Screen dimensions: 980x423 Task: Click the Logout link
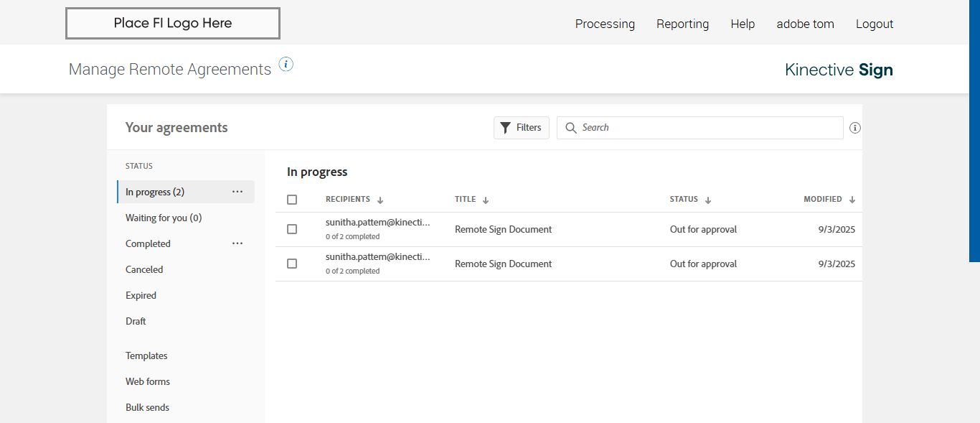tap(875, 24)
